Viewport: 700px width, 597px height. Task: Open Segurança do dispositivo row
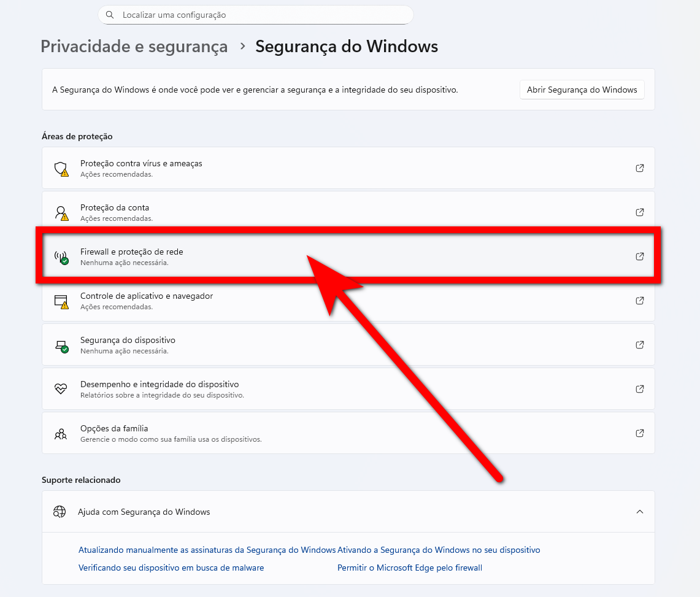point(344,345)
